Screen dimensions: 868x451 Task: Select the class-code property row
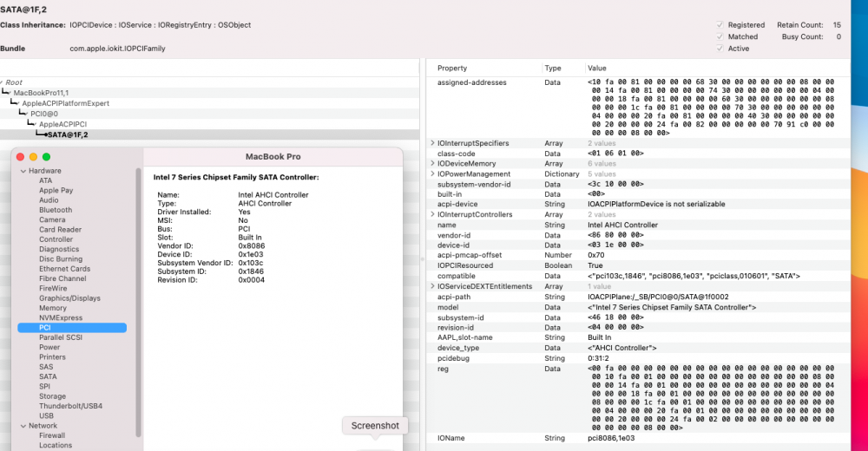(x=637, y=154)
